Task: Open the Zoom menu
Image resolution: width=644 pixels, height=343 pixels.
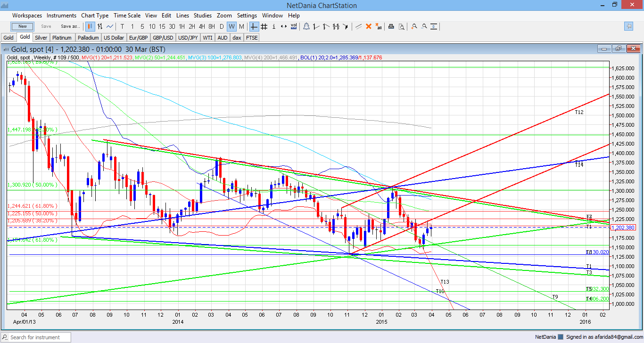Action: pyautogui.click(x=224, y=16)
